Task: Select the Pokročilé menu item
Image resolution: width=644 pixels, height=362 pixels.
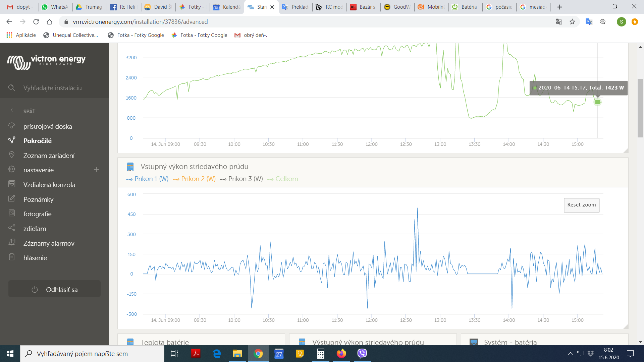Action: pos(37,141)
